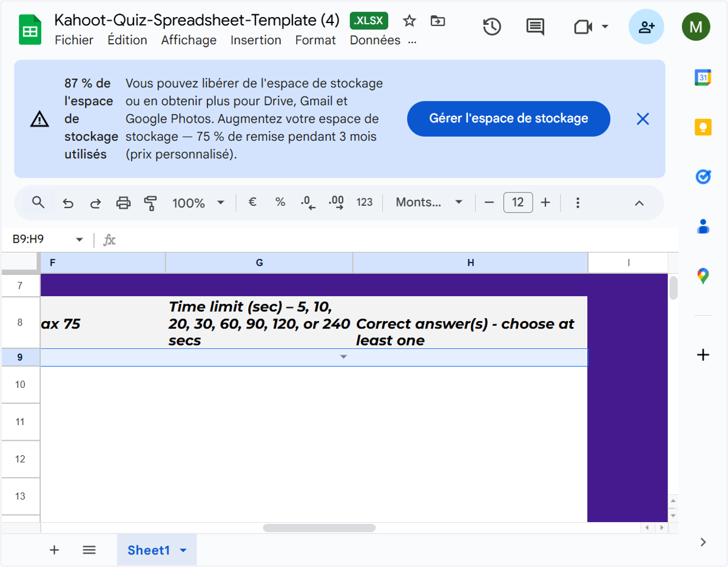728x567 pixels.
Task: Increase decimal places
Action: (336, 203)
